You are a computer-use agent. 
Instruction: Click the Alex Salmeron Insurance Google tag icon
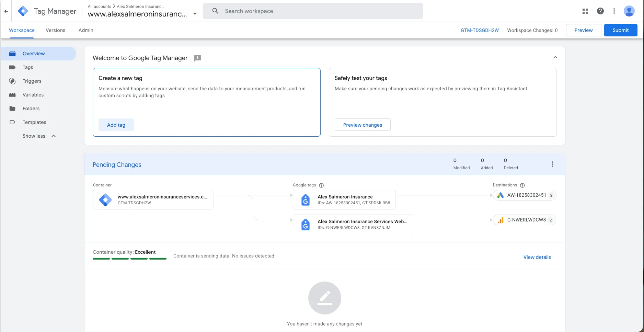coord(305,200)
